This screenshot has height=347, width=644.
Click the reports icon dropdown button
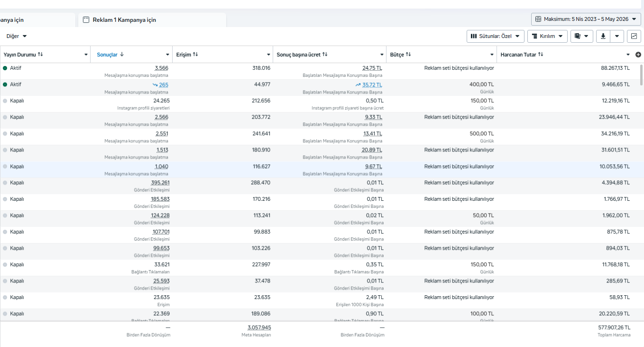click(581, 36)
